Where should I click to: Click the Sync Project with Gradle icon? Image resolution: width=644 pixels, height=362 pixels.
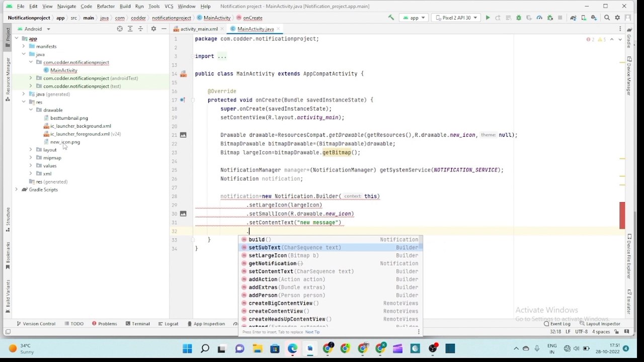573,18
